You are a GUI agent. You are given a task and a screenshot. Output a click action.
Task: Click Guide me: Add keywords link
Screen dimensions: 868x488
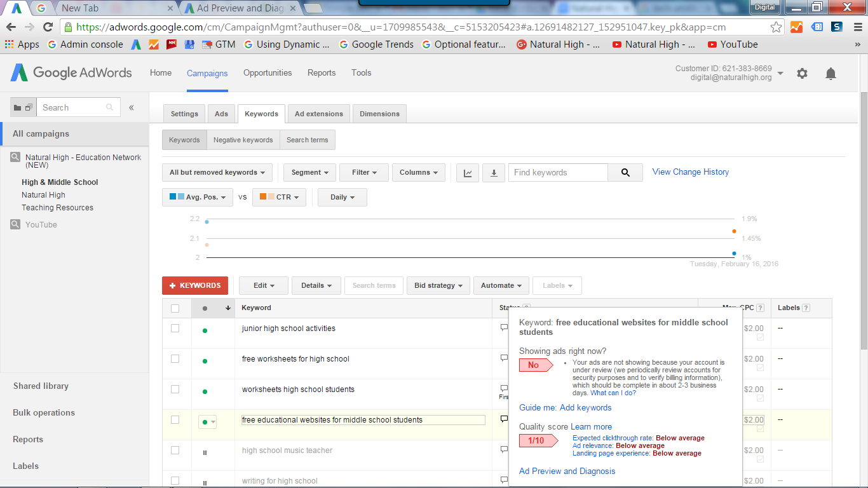click(566, 407)
